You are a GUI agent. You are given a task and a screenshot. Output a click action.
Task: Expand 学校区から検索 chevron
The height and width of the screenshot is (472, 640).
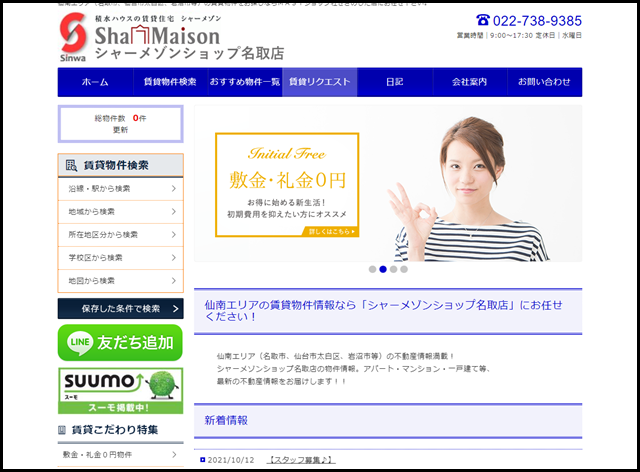click(x=174, y=258)
